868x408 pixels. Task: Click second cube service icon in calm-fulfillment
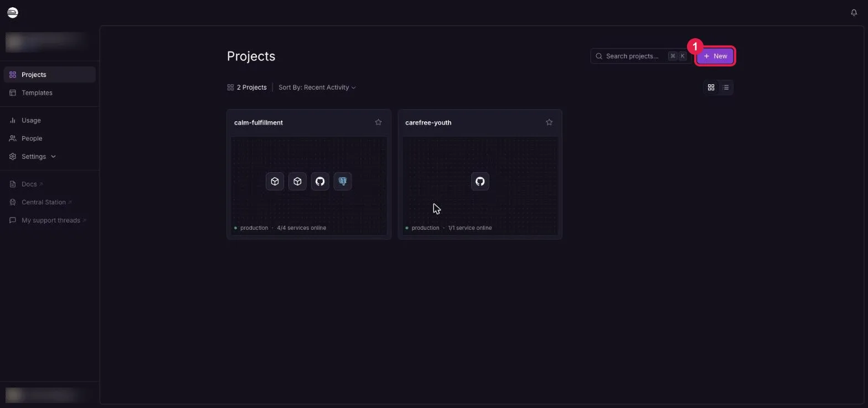(297, 182)
